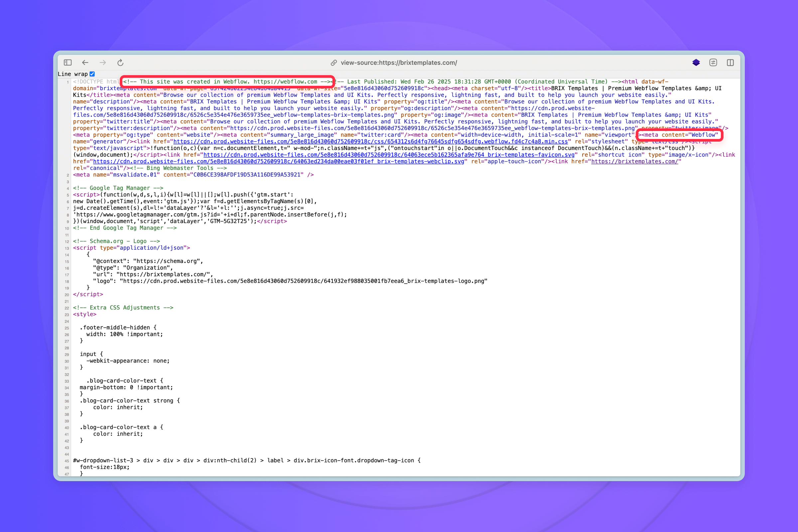The image size is (798, 532).
Task: Reload the view-source page
Action: tap(120, 63)
